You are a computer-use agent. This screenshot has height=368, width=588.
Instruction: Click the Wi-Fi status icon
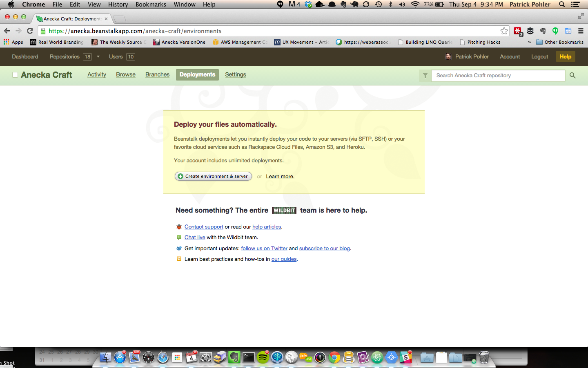tap(415, 4)
